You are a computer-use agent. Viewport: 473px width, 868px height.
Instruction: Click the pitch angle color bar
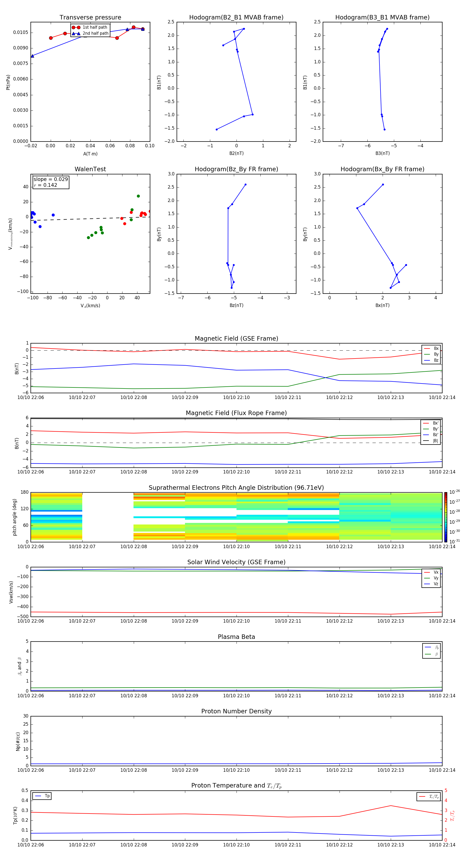pos(445,517)
